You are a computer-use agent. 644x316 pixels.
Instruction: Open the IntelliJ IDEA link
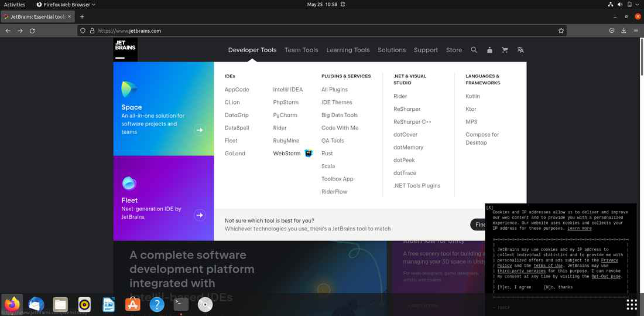point(288,90)
